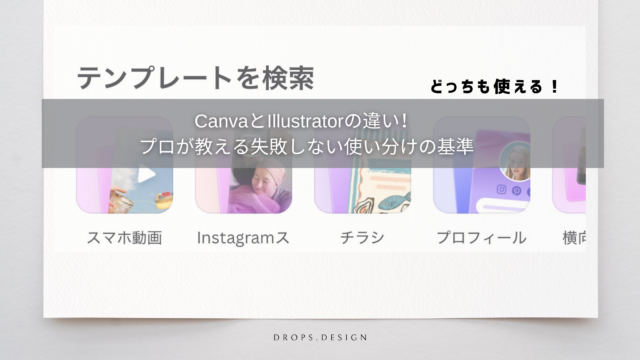The height and width of the screenshot is (360, 640).
Task: Click the Instagram icon in profile thumbnail
Action: [501, 189]
